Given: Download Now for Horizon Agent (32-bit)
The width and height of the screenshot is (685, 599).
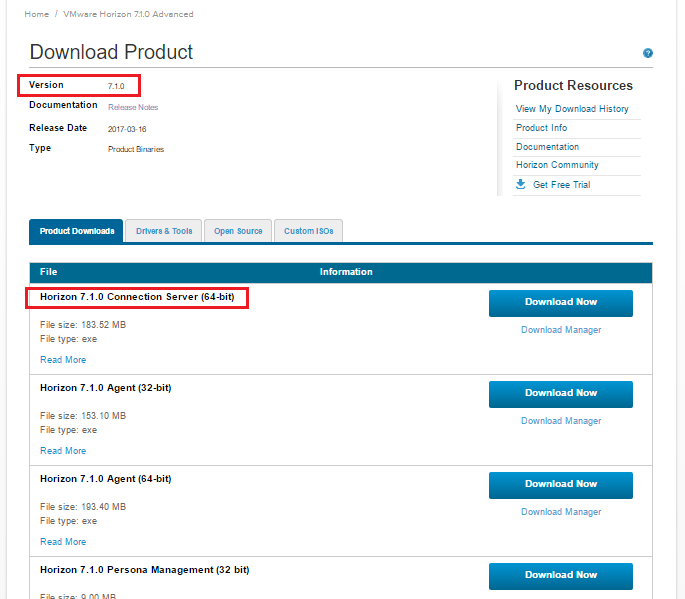Looking at the screenshot, I should point(561,393).
